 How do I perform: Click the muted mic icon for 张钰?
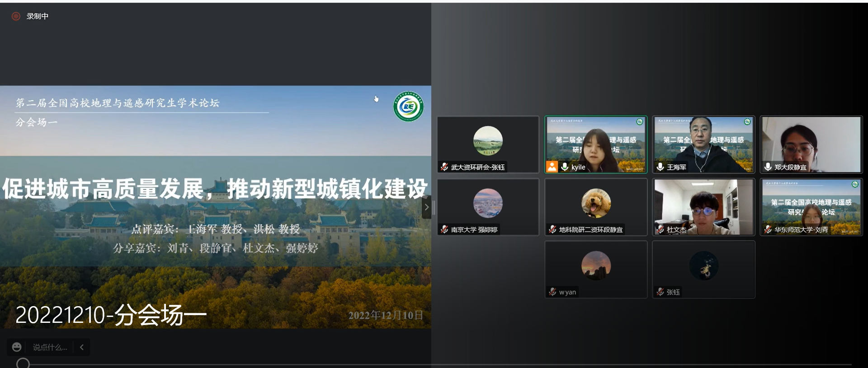[x=660, y=292]
